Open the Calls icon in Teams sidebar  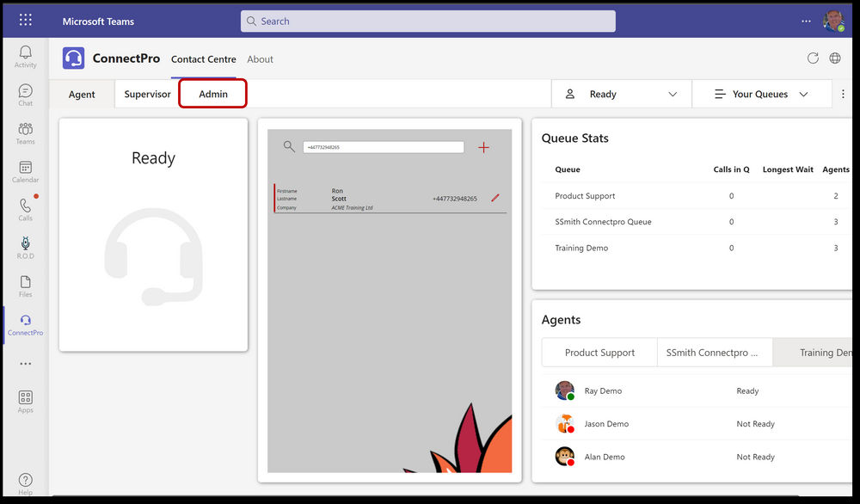tap(25, 206)
